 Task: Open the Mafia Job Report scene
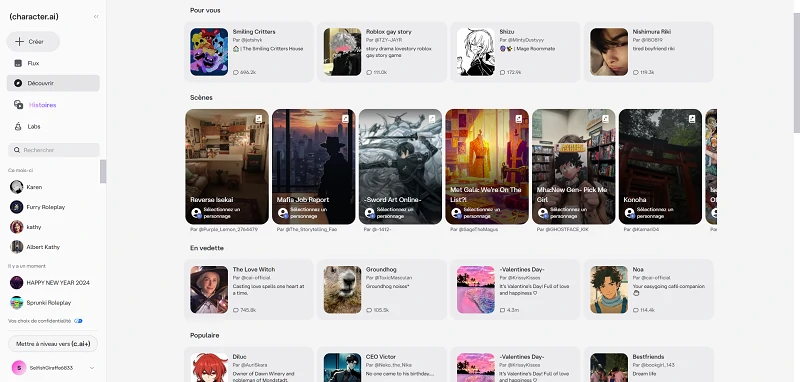[314, 166]
